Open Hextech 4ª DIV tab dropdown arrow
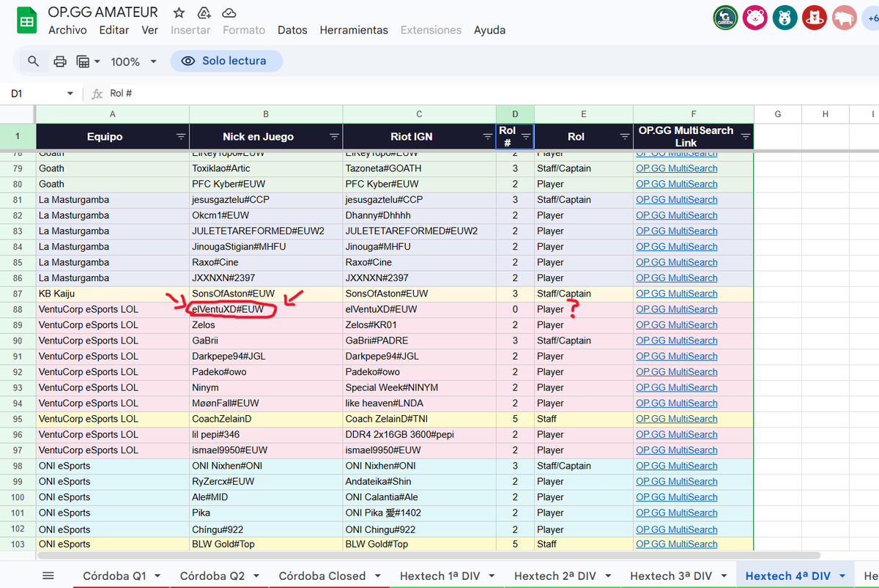The height and width of the screenshot is (588, 879). tap(842, 576)
